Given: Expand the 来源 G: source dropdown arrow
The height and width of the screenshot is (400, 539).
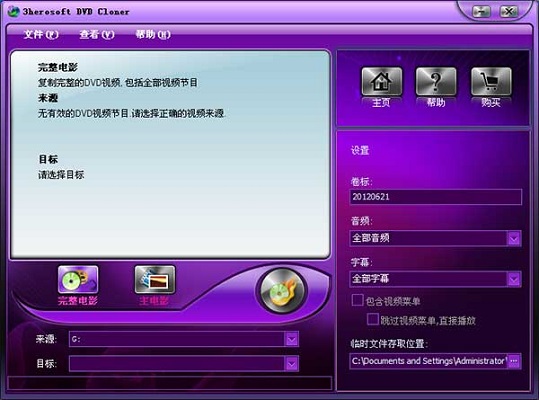Looking at the screenshot, I should [x=292, y=340].
